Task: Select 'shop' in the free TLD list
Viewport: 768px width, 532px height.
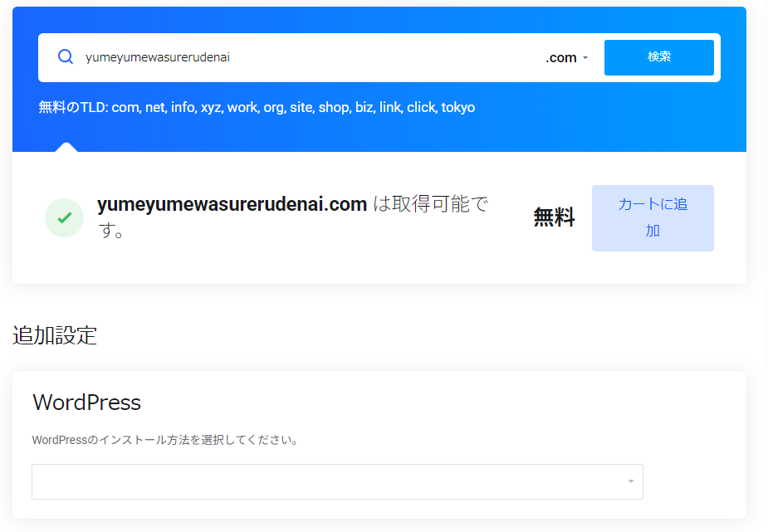Action: click(x=334, y=108)
